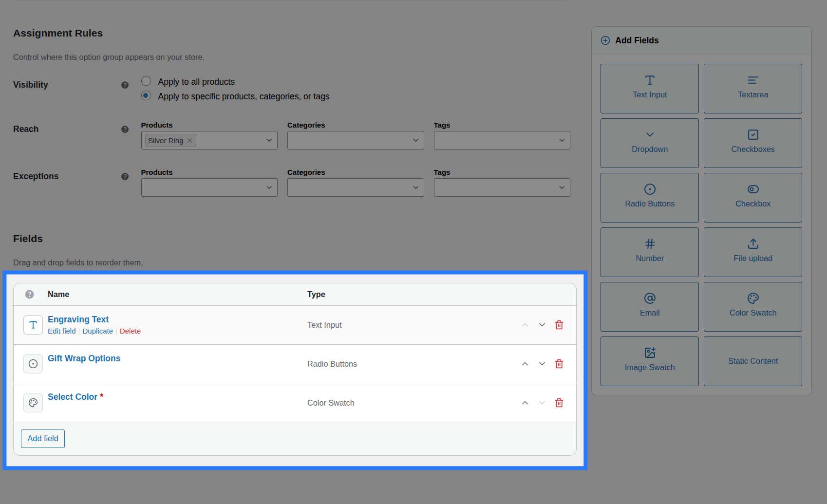Screen dimensions: 827x504
Task: Open the Reach Products dropdown
Action: 209,140
